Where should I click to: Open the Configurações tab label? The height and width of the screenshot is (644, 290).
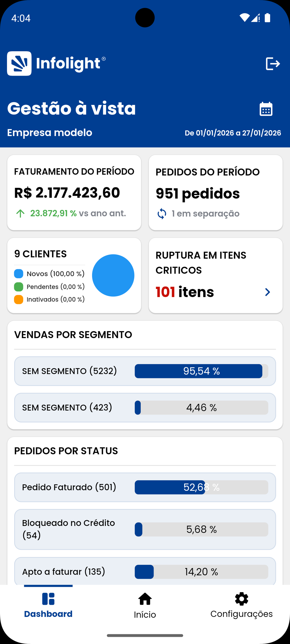[x=241, y=614]
